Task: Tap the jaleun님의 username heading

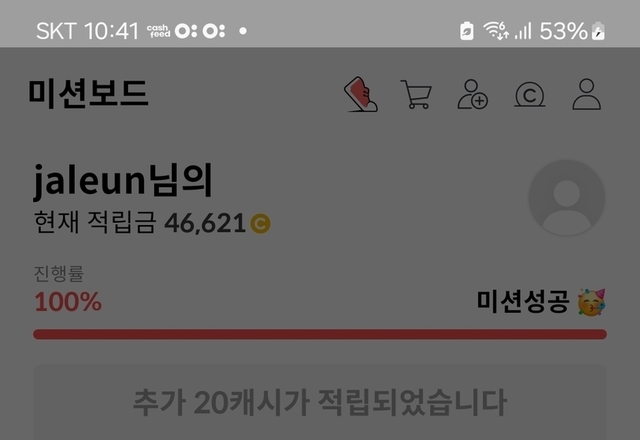Action: click(x=123, y=180)
